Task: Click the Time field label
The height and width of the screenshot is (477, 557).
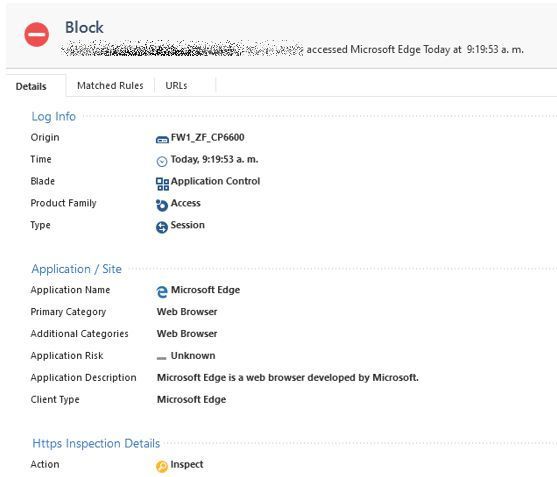Action: tap(41, 159)
